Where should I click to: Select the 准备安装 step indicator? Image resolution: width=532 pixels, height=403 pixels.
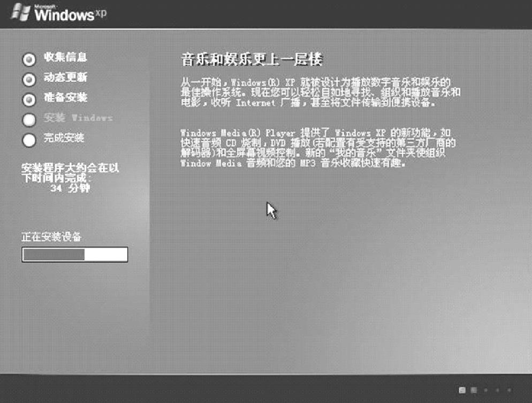[29, 100]
